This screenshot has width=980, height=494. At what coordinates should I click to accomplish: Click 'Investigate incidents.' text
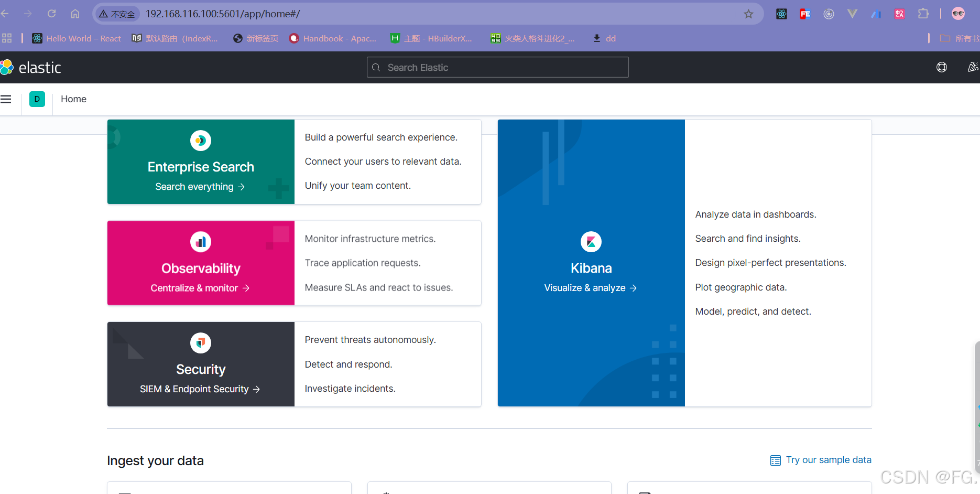click(350, 389)
